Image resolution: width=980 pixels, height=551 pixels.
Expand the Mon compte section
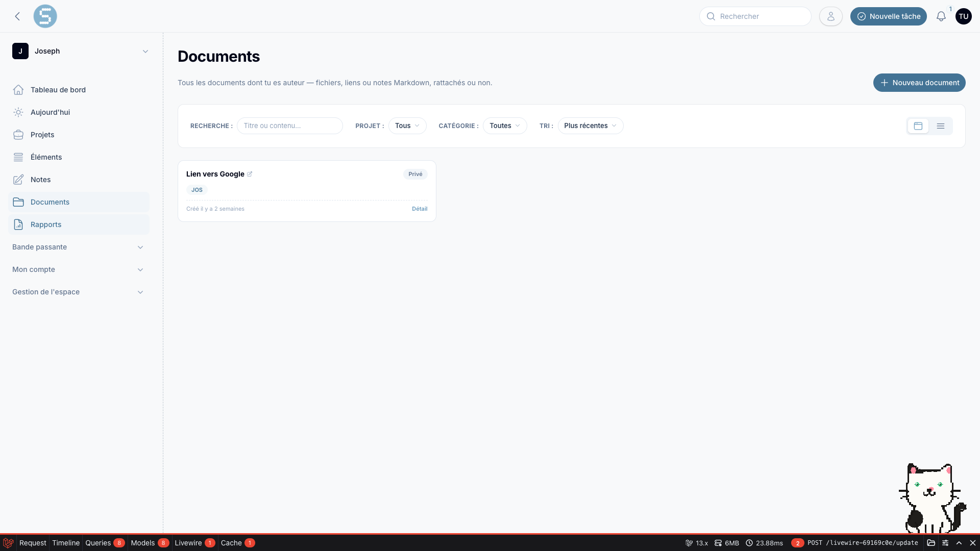pos(79,269)
